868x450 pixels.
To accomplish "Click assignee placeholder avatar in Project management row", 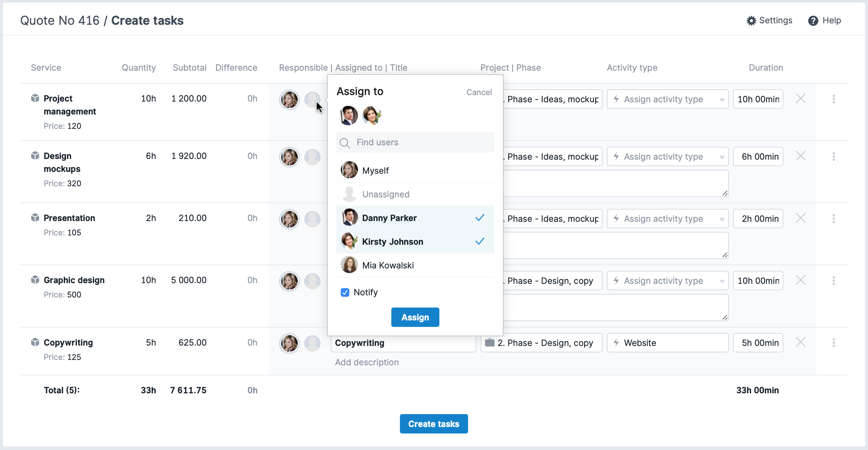I will [x=312, y=99].
